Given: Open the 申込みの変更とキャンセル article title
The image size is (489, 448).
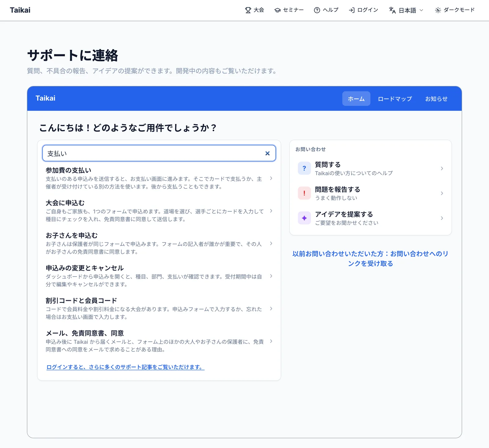Looking at the screenshot, I should 85,268.
